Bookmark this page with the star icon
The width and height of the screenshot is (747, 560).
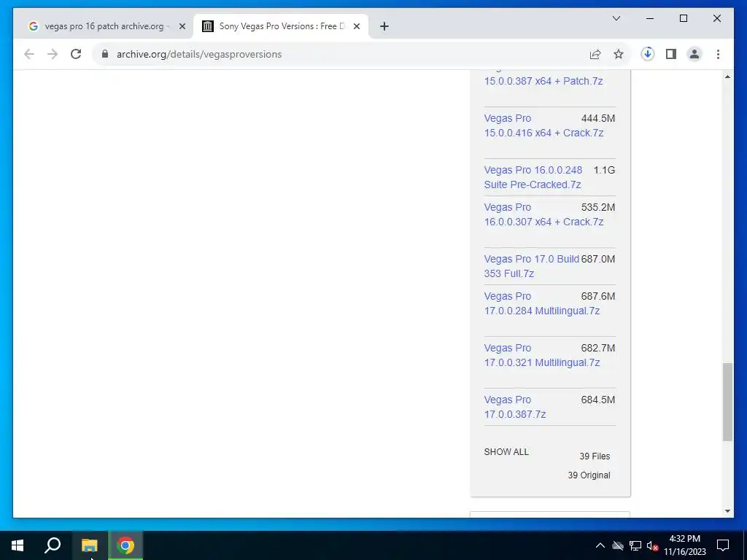[x=619, y=54]
